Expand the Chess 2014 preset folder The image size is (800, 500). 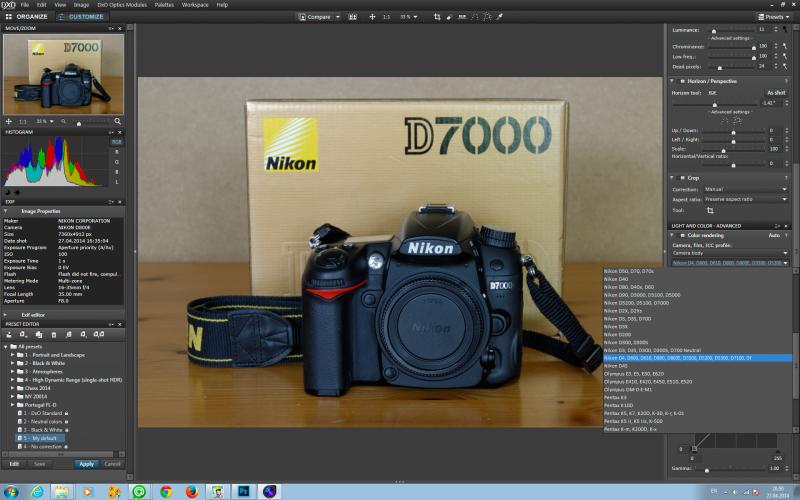(13, 388)
